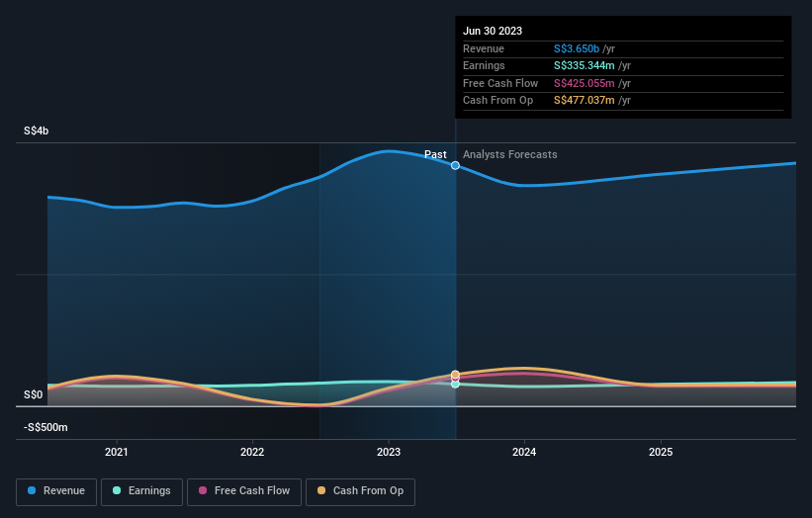The image size is (812, 518).
Task: Click the blue Revenue data point marker
Action: (455, 166)
